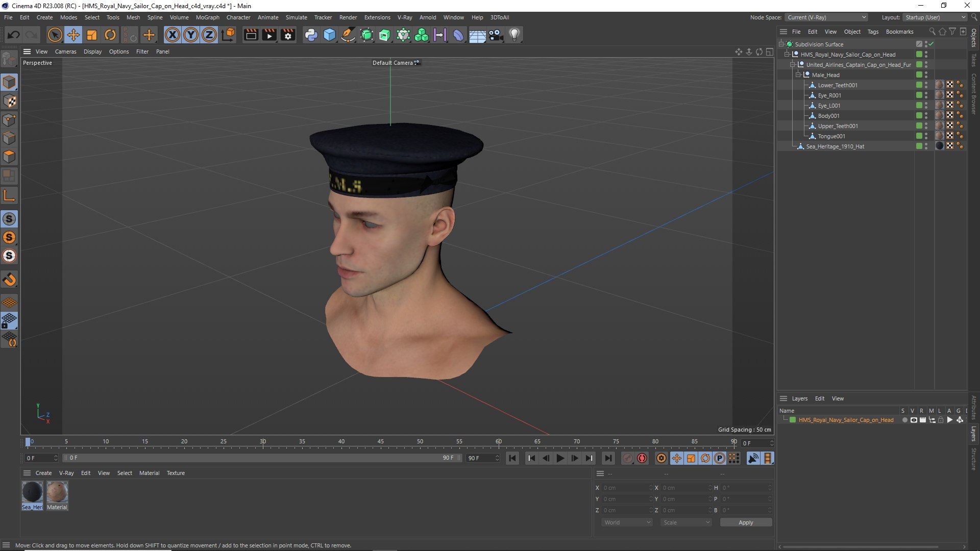Select Texture mode checkerboard cube icon
The width and height of the screenshot is (980, 551).
coord(9,101)
